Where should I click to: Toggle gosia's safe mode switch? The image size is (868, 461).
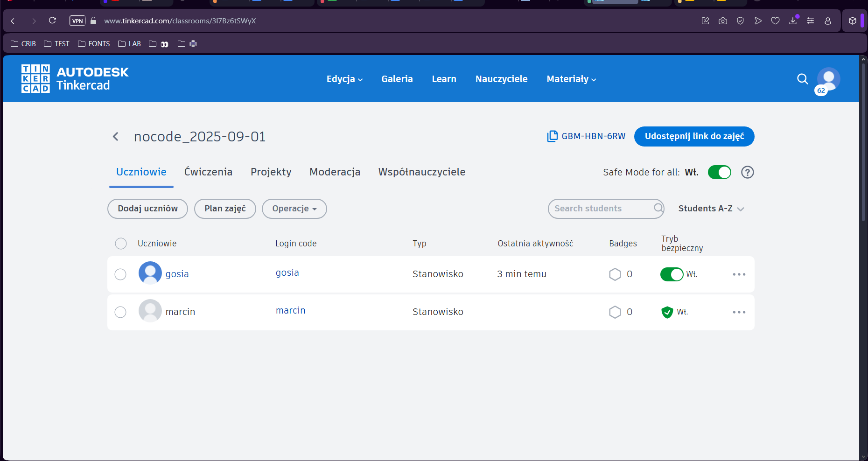click(x=672, y=274)
